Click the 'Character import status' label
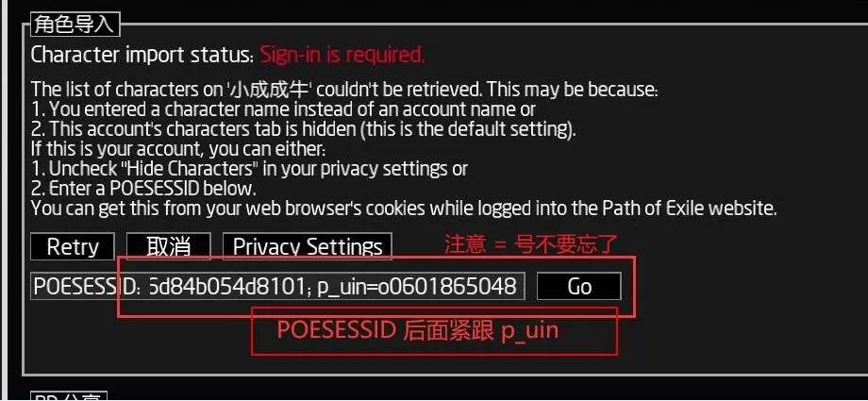 point(142,55)
